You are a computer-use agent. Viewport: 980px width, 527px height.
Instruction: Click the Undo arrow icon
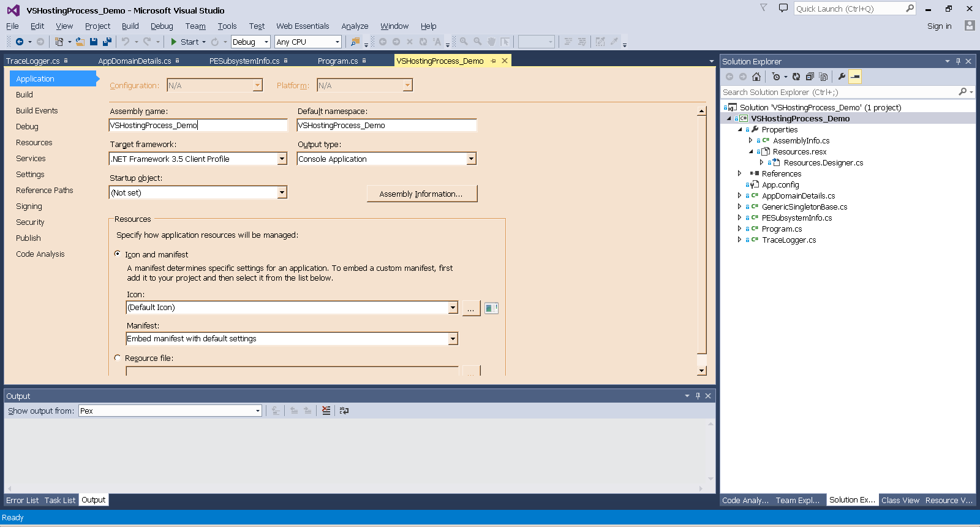pyautogui.click(x=125, y=42)
